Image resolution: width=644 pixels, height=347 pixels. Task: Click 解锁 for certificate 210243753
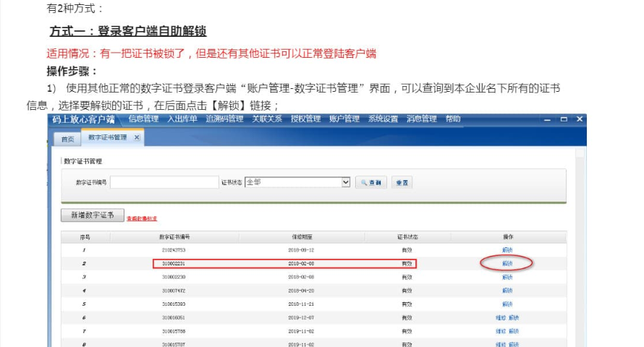pyautogui.click(x=508, y=250)
